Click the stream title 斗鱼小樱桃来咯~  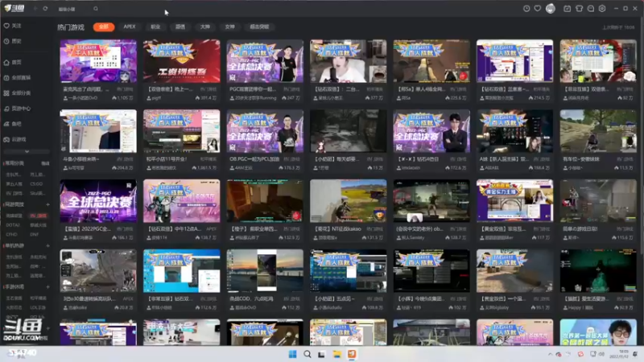click(x=81, y=158)
